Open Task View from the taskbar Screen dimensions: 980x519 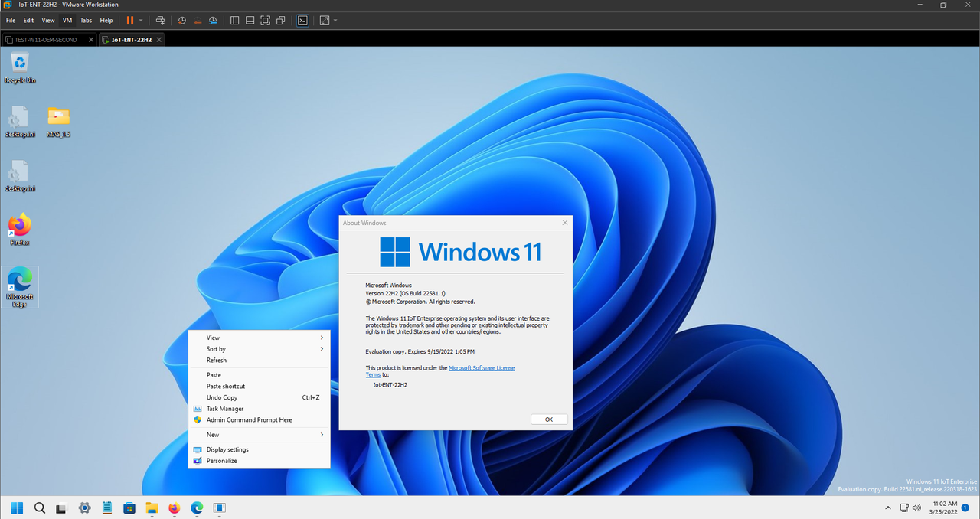click(62, 508)
